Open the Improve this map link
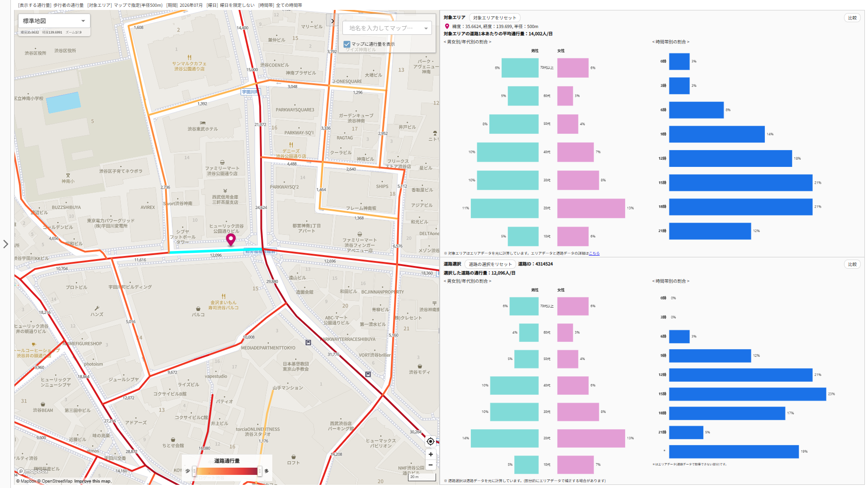The height and width of the screenshot is (488, 868). pos(92,481)
